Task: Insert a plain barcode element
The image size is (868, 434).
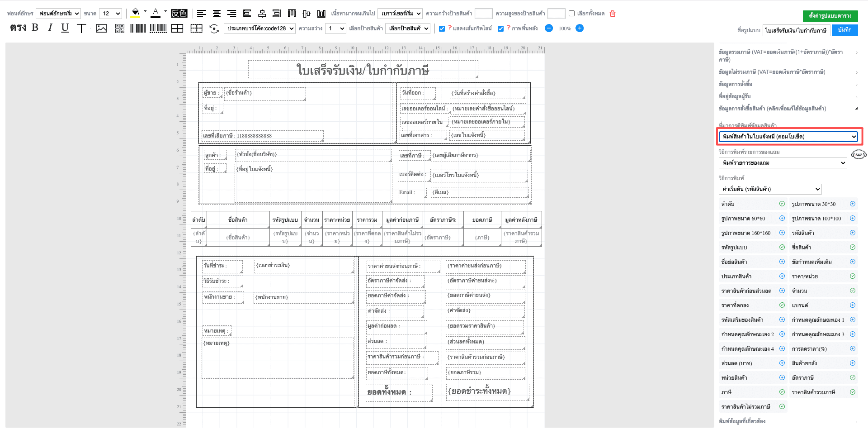Action: pos(138,29)
